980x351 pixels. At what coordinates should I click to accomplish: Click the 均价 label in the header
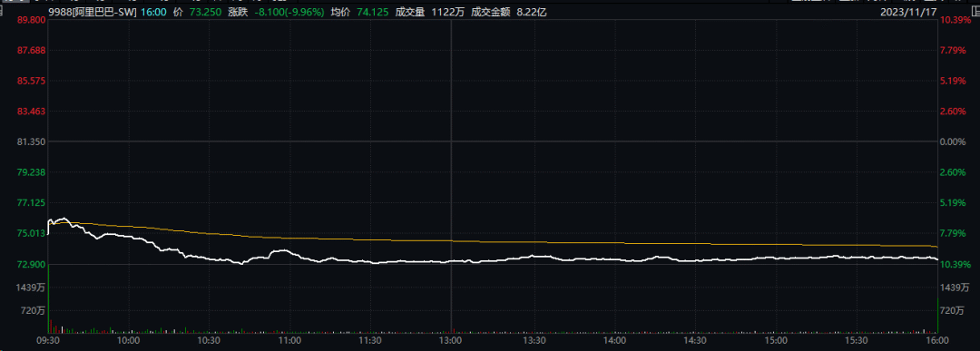click(340, 12)
